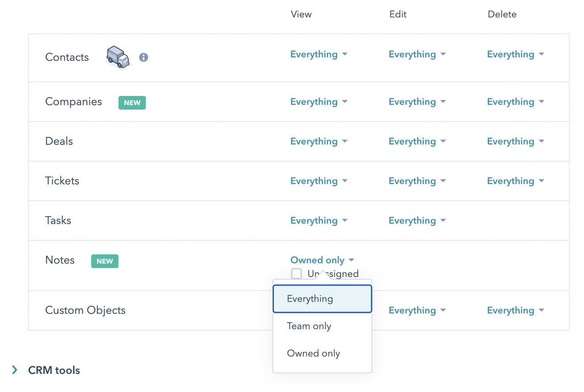Check the Unassigned checkbox under Notes
Image resolution: width=584 pixels, height=392 pixels.
tap(296, 273)
